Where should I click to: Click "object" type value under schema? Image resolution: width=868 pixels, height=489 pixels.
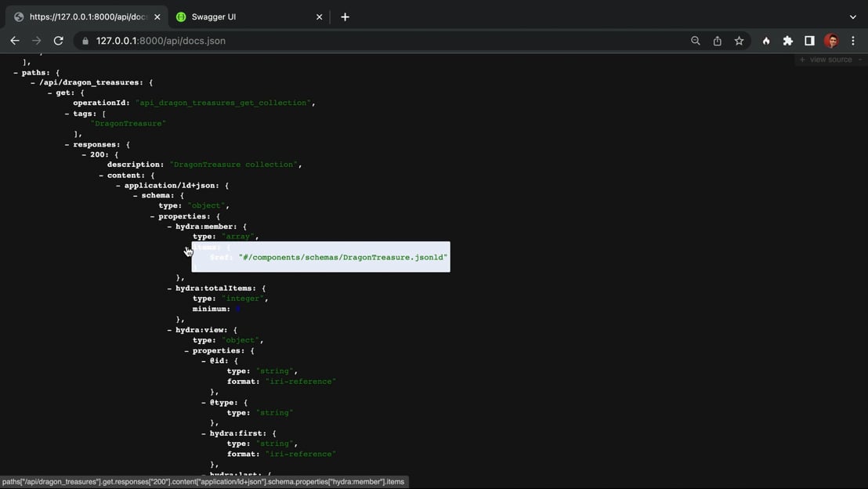coord(206,205)
